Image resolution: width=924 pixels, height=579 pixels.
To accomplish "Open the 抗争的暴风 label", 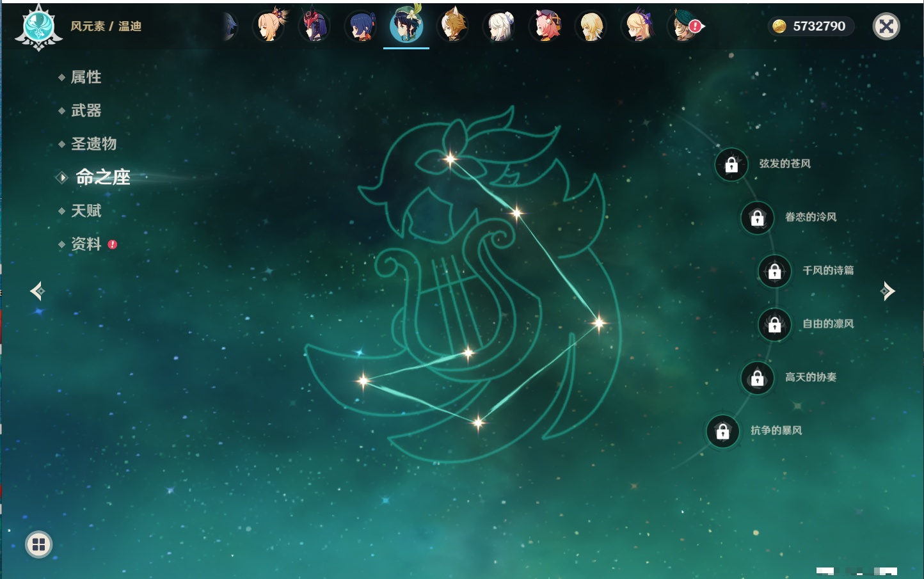I will click(x=776, y=431).
